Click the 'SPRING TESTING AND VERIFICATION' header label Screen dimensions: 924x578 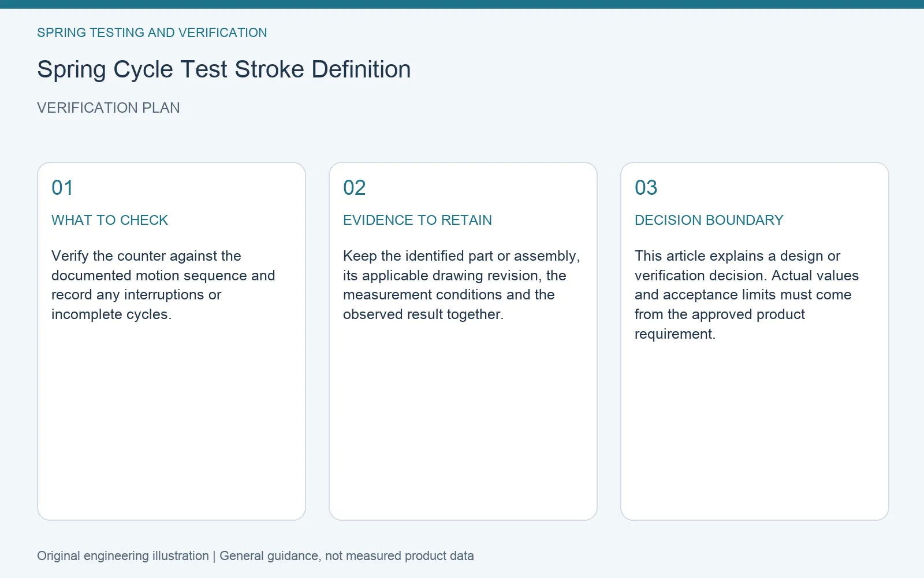(x=152, y=33)
